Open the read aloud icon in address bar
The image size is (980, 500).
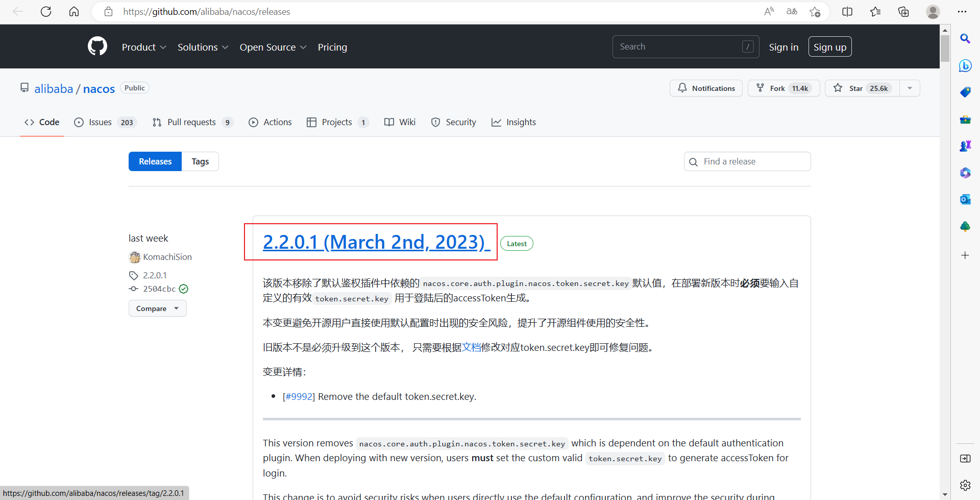tap(769, 11)
